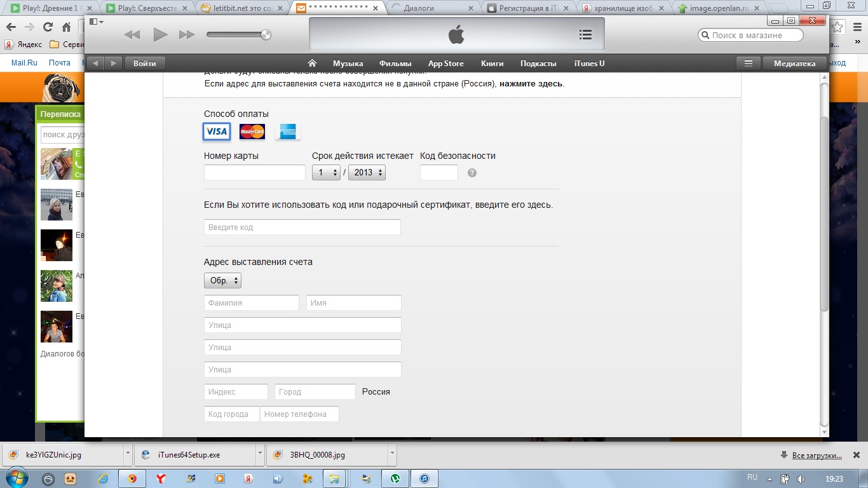Image resolution: width=868 pixels, height=488 pixels.
Task: Skip to previous track in iTunes
Action: [132, 34]
